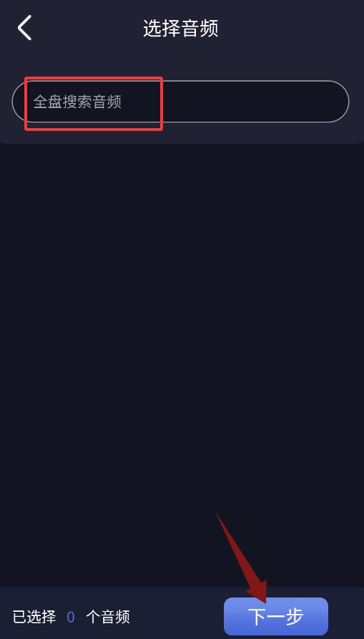Click the bottom bar selection status text
Screen dimensions: 364x639
(x=72, y=617)
